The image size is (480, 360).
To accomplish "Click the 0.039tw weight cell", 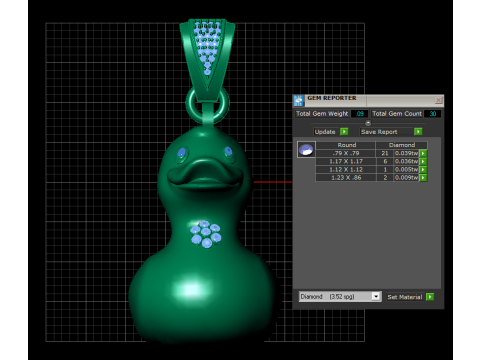I will click(x=406, y=153).
